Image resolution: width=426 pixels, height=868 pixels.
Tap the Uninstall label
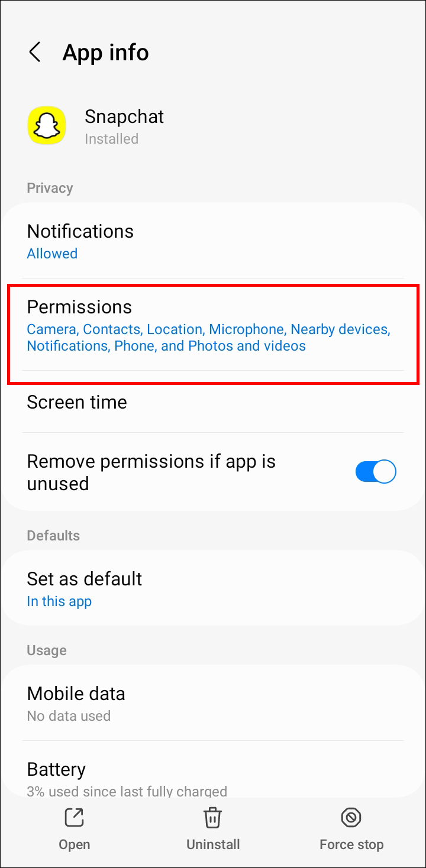click(213, 844)
